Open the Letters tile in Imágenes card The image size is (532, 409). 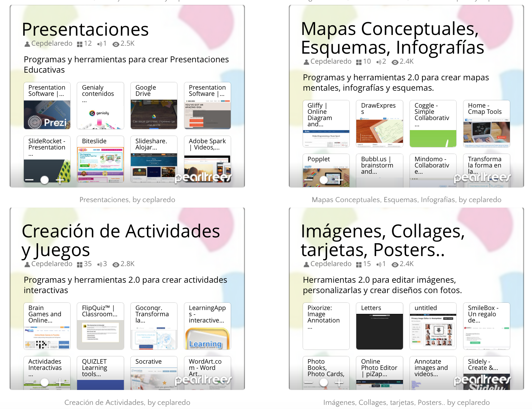[379, 326]
